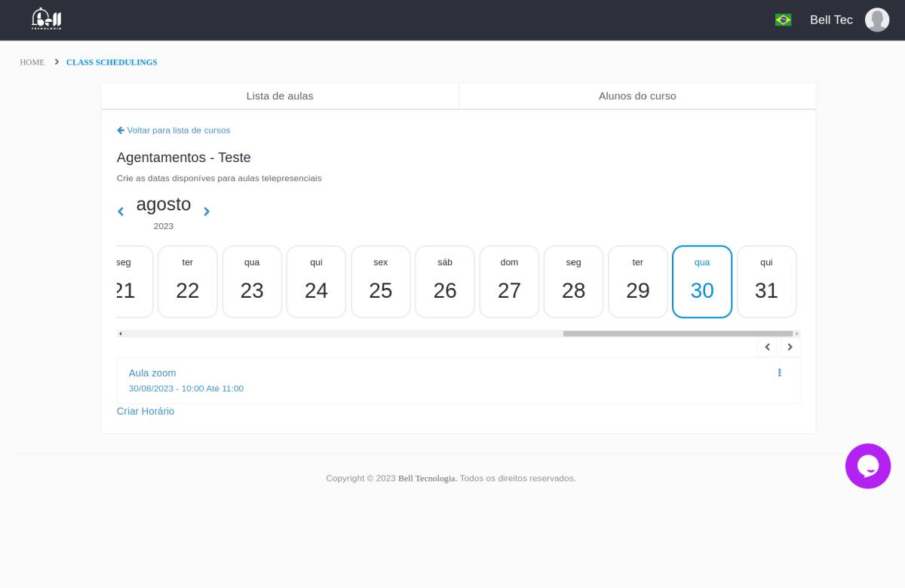Click the Brazil flag language icon

tap(783, 20)
